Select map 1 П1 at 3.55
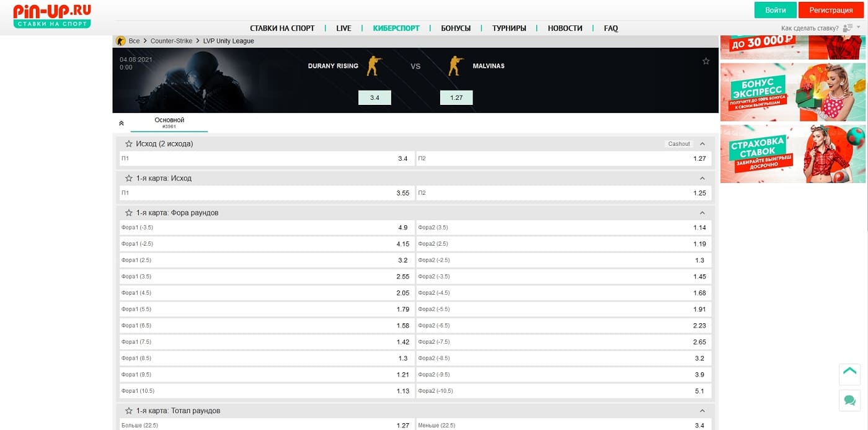Image resolution: width=868 pixels, height=430 pixels. (x=266, y=193)
